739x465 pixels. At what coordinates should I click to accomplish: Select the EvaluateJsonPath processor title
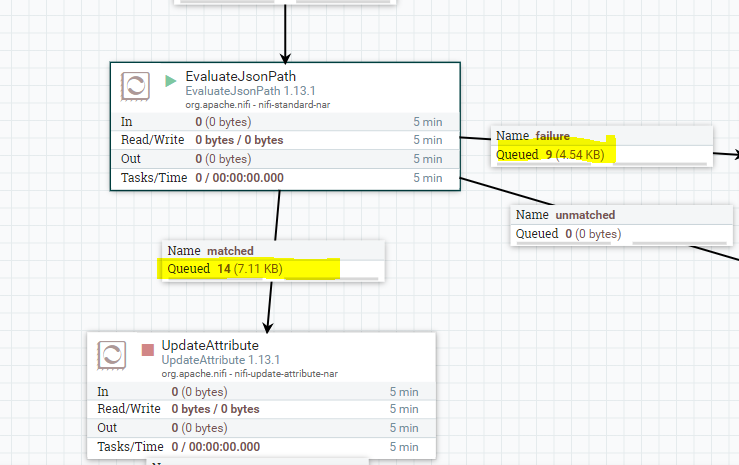[x=240, y=76]
